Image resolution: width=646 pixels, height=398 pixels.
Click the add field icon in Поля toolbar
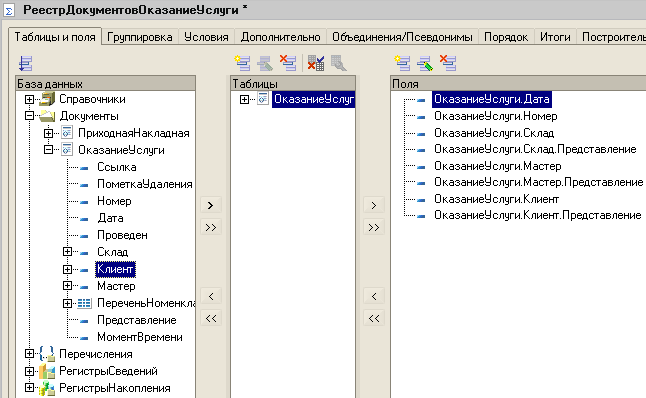[x=402, y=63]
